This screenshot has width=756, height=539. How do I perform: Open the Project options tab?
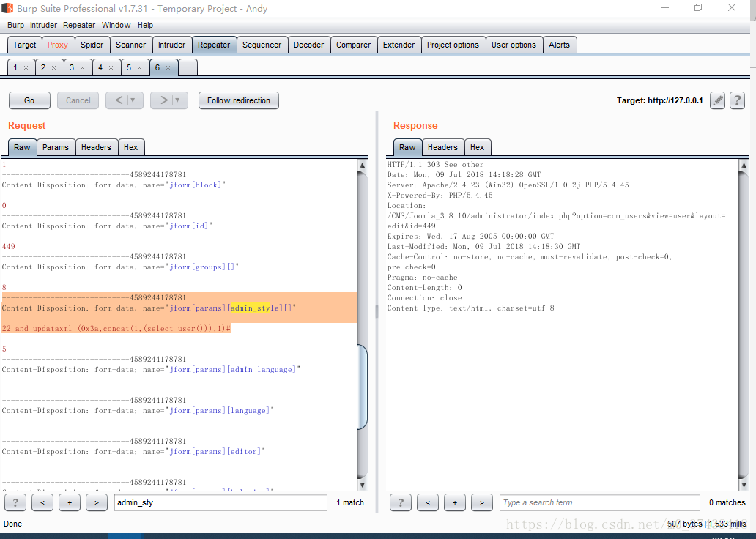pyautogui.click(x=453, y=45)
